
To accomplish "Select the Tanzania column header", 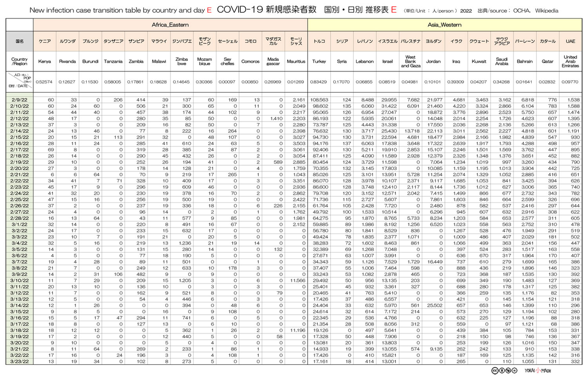I will pyautogui.click(x=113, y=62).
